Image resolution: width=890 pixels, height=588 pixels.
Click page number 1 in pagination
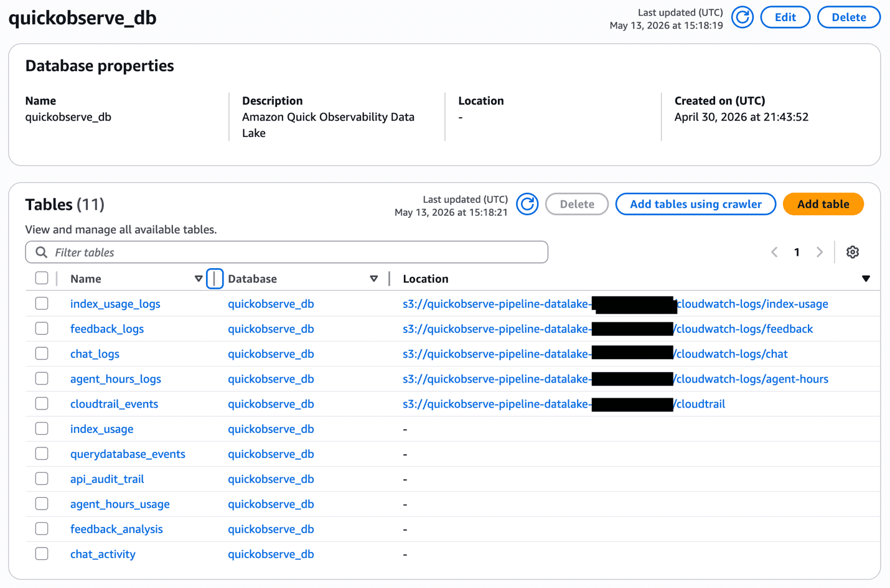tap(797, 252)
